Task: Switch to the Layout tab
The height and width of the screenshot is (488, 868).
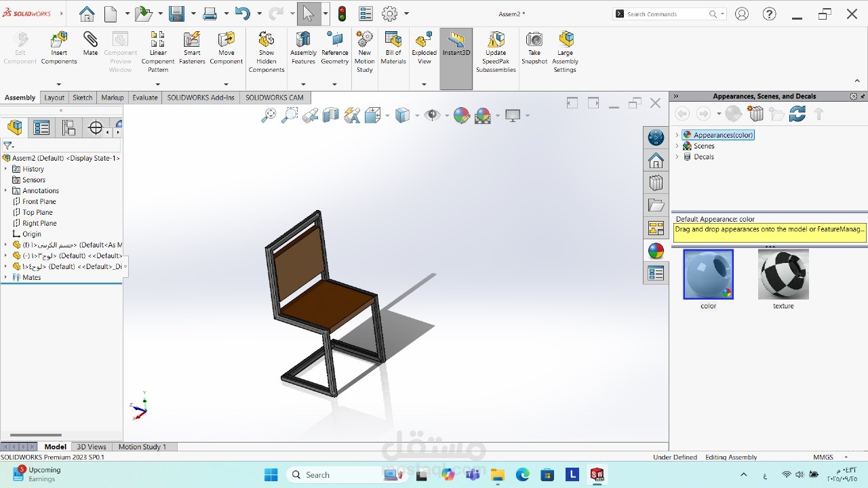Action: [x=54, y=98]
